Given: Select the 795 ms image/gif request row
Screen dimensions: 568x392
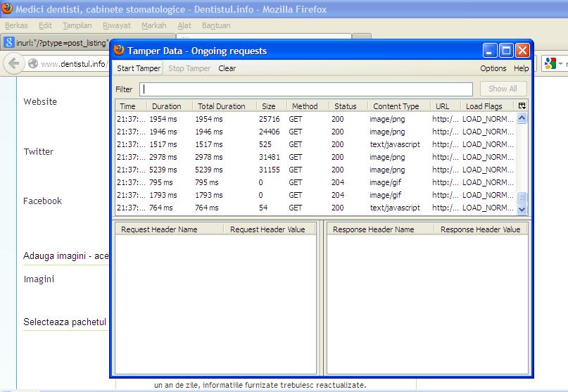Looking at the screenshot, I should [315, 182].
